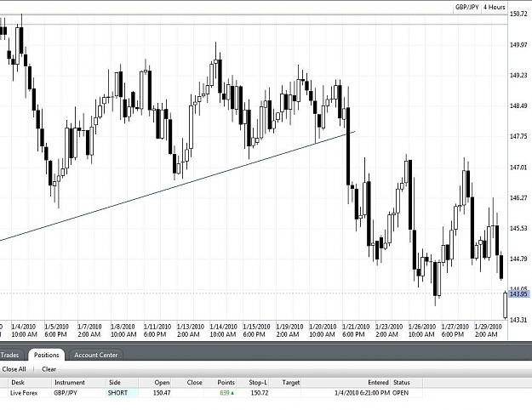Click the 1/5/2010 6:00 PM time axis label
Viewport: 532px width, 410px height.
point(56,331)
